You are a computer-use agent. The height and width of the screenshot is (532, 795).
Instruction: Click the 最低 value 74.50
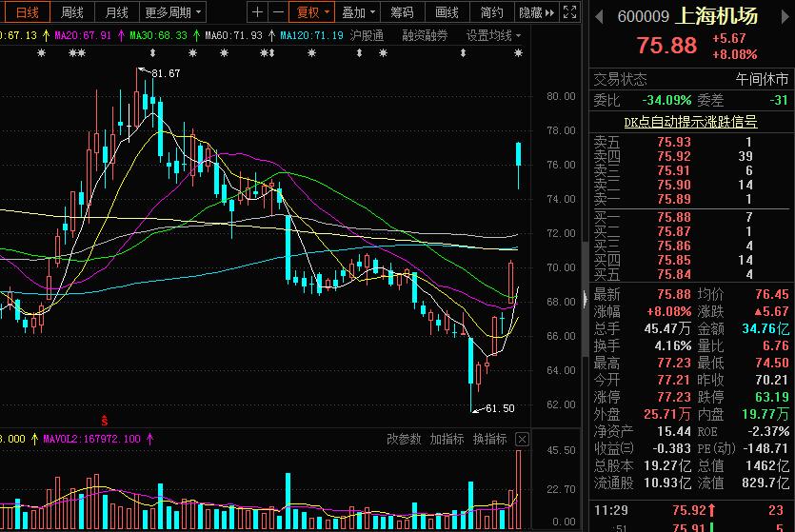point(772,363)
